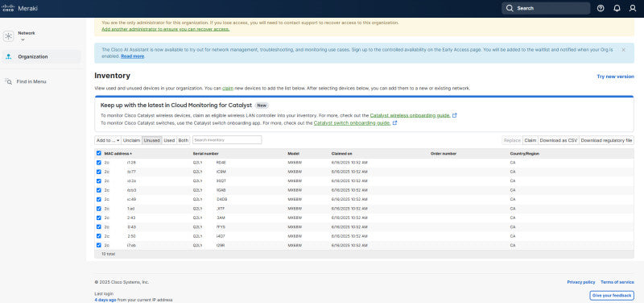Click the MX68W model in RD4E row
644x303 pixels.
(295, 163)
